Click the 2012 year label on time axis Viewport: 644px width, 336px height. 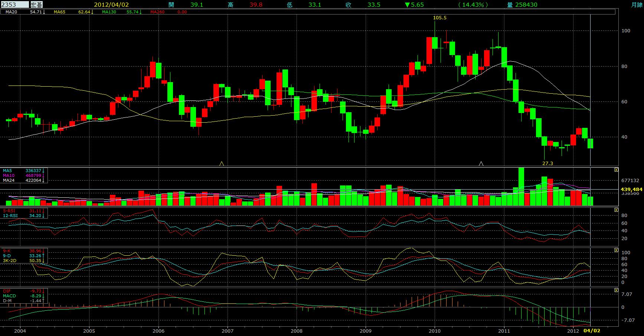point(573,330)
